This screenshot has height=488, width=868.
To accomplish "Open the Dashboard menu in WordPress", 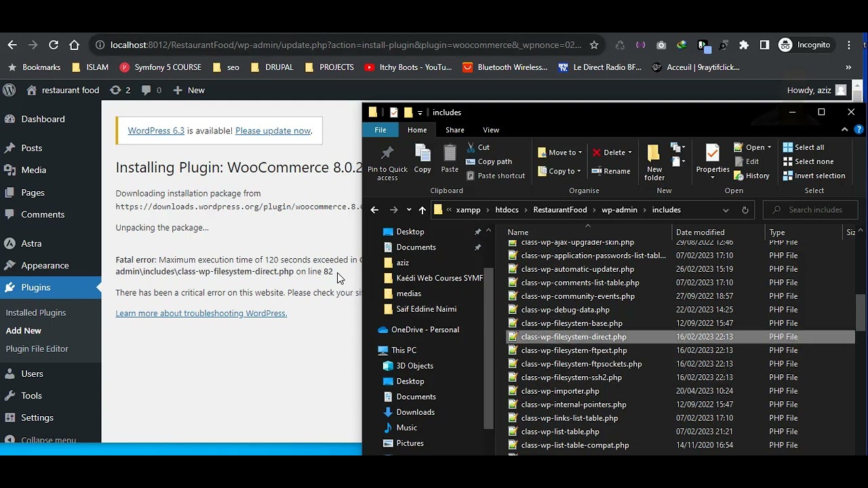I will pyautogui.click(x=43, y=119).
